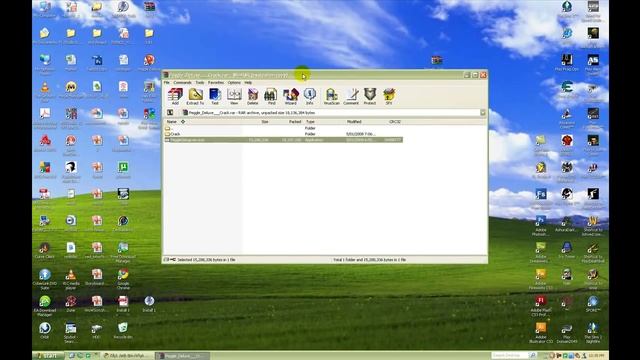Screen dimensions: 640x360
Task: Open the Favorites menu
Action: 216,82
